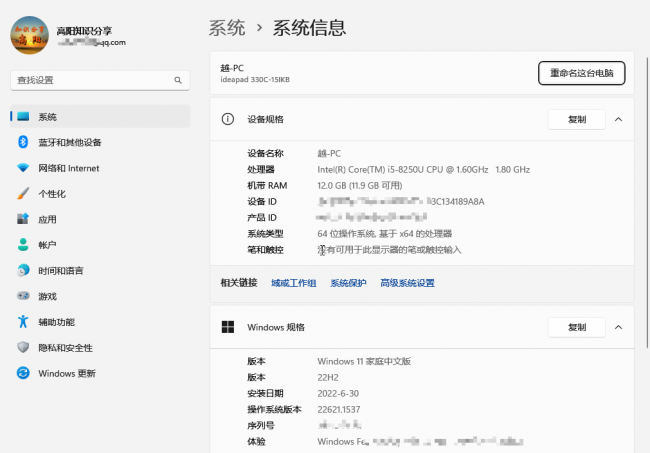Click the search settings input field

tap(100, 80)
